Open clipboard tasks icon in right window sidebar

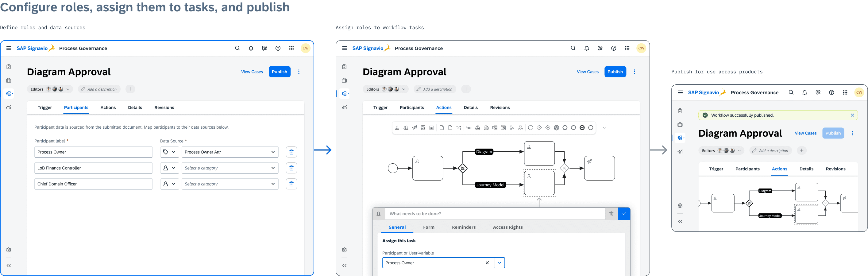coord(680,111)
